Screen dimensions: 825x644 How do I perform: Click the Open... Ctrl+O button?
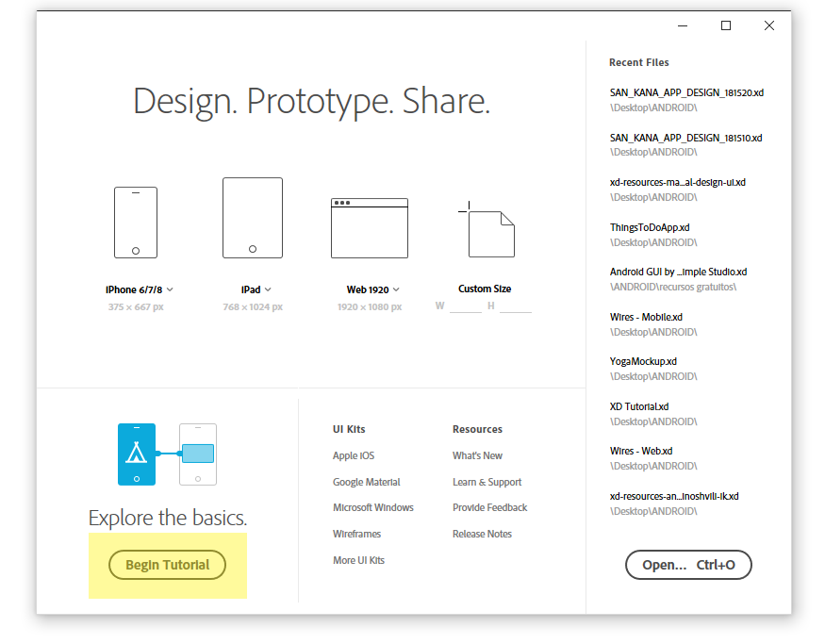(688, 565)
